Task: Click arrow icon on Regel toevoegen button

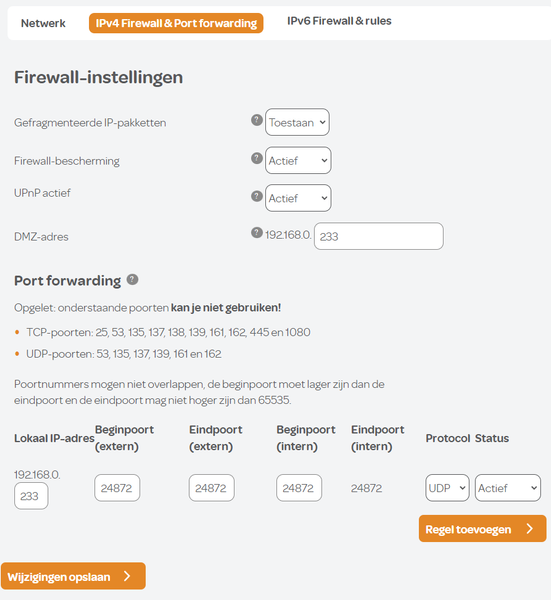Action: (530, 528)
